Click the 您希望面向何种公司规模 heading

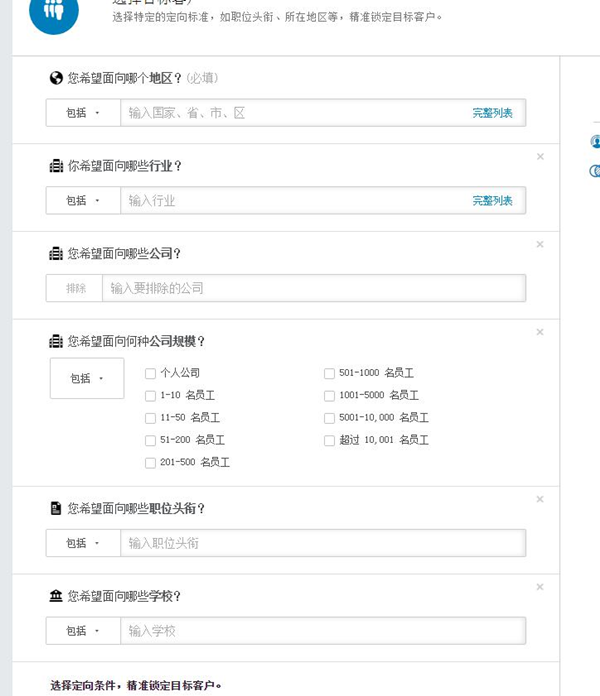tap(136, 341)
